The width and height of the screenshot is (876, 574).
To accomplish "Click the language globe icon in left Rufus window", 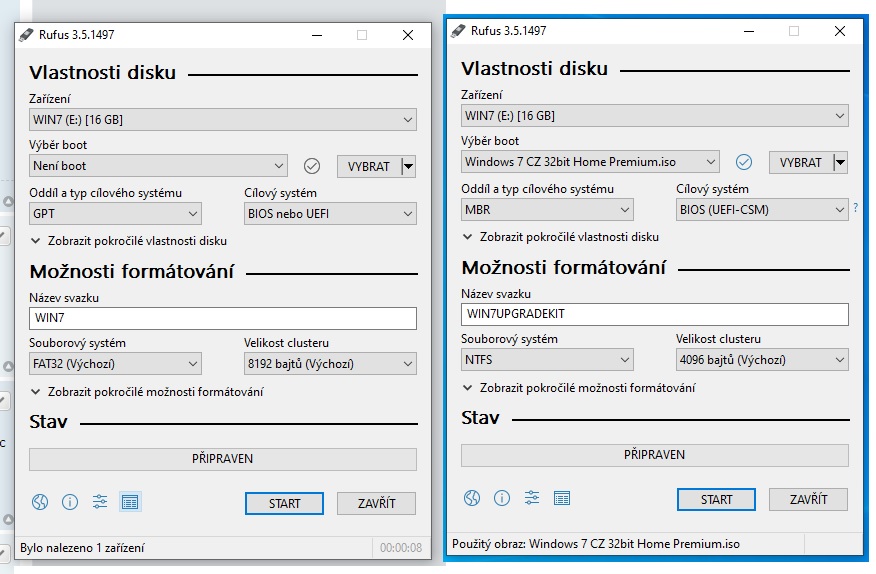I will click(x=40, y=502).
